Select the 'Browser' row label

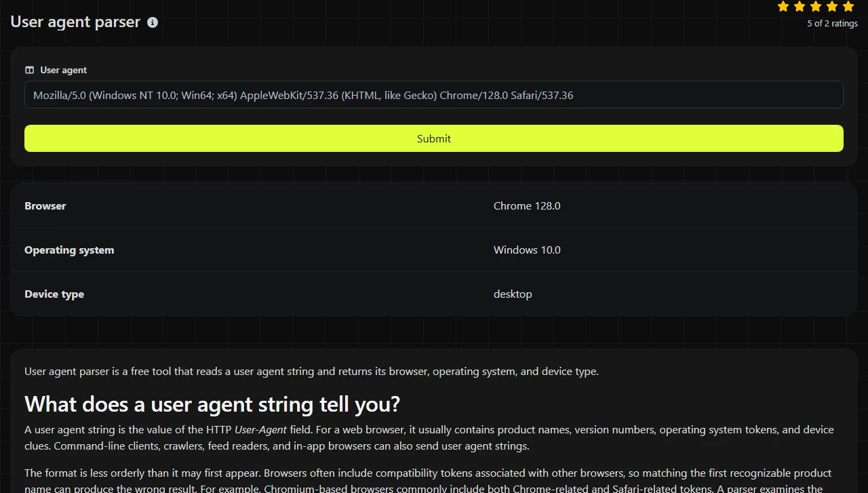click(45, 206)
